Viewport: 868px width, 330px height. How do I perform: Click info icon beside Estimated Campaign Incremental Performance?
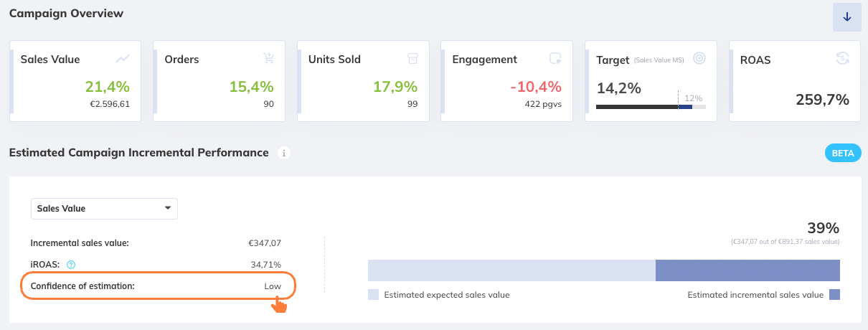pyautogui.click(x=284, y=153)
